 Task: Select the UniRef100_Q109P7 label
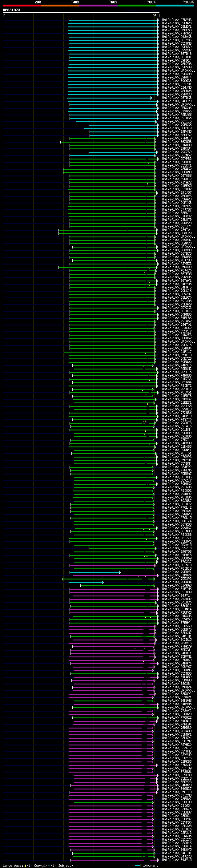point(177,206)
